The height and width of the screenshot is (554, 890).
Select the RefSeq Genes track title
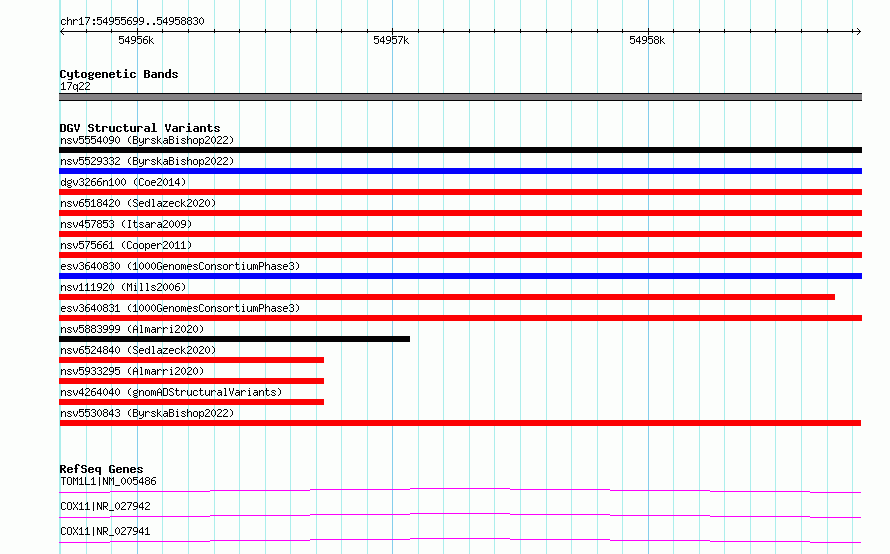(x=101, y=469)
